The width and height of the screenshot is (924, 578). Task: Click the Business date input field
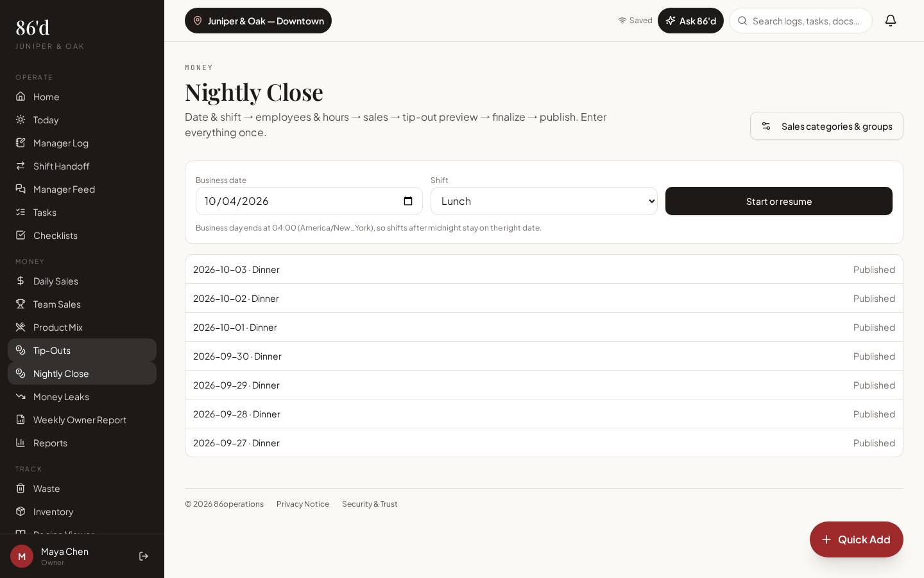(x=309, y=201)
